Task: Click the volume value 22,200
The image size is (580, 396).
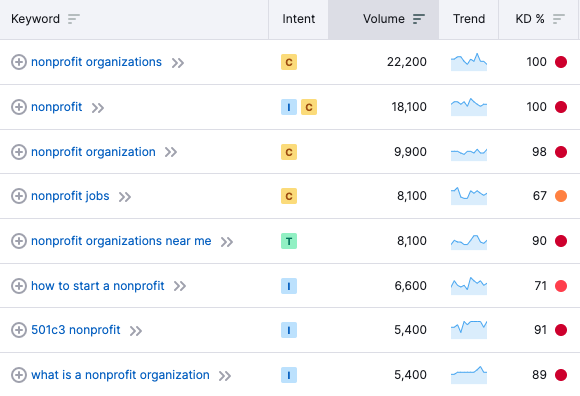Action: click(407, 62)
